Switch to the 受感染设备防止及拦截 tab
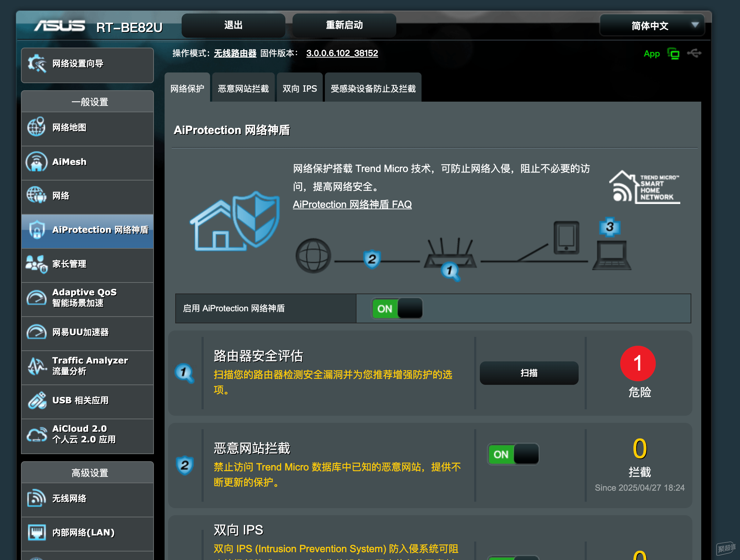Image resolution: width=740 pixels, height=560 pixels. point(373,88)
